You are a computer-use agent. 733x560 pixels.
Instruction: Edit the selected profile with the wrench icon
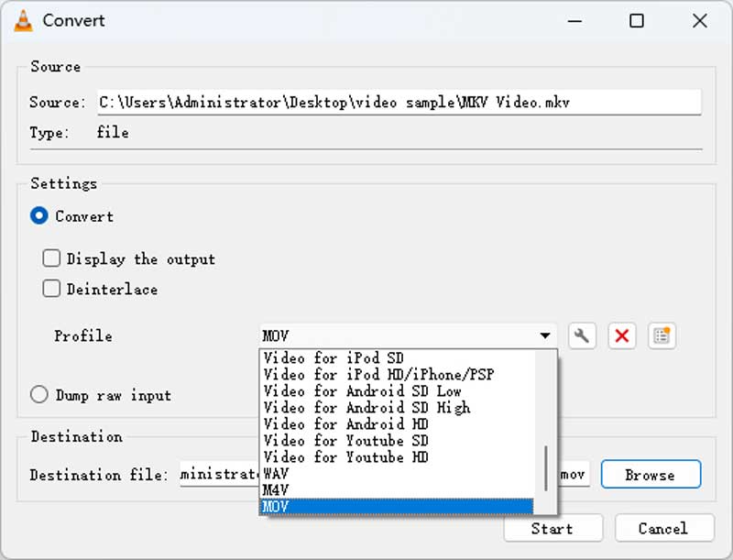tap(581, 335)
